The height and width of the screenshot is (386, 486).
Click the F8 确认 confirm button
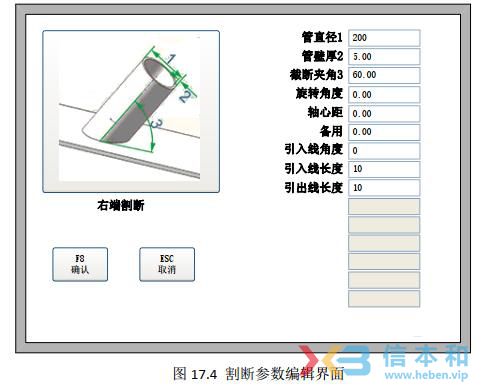(x=80, y=264)
